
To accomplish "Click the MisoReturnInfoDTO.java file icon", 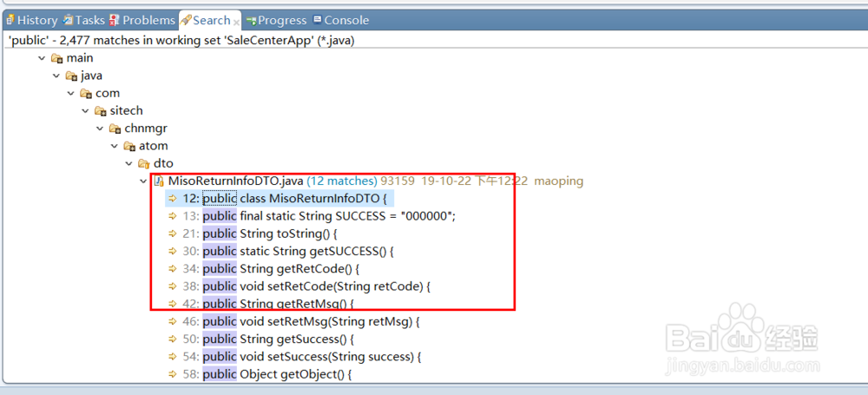I will 159,181.
